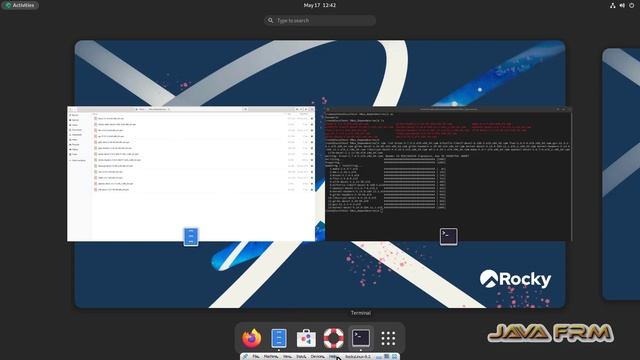Click the exit fullscreen icon on the VirtualBox mini toolbar

point(387,357)
